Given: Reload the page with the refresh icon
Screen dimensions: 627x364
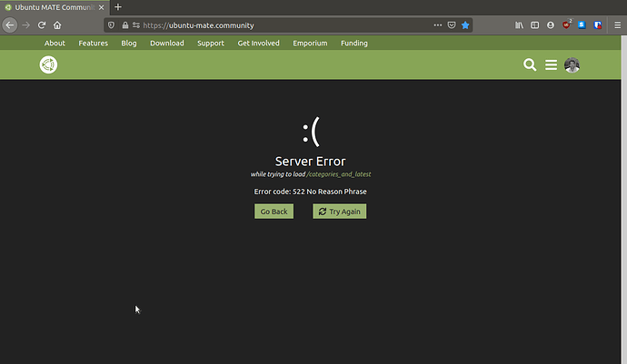Looking at the screenshot, I should tap(42, 25).
